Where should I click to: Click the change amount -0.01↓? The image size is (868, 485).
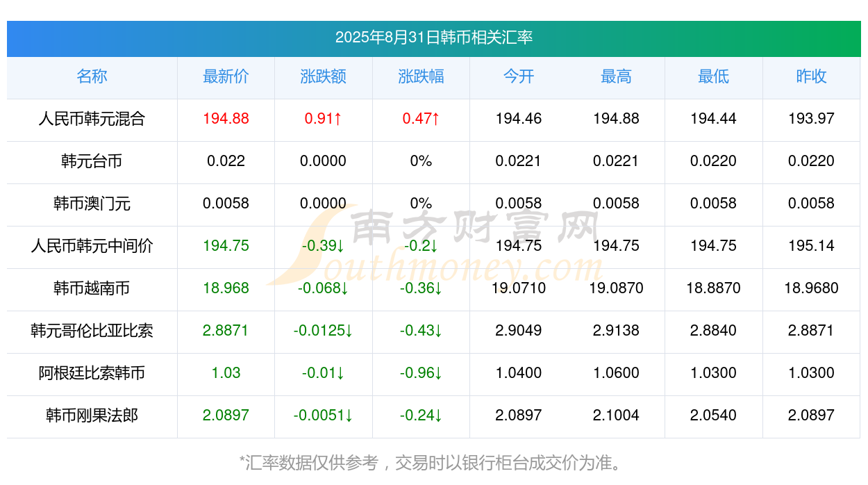tap(324, 373)
